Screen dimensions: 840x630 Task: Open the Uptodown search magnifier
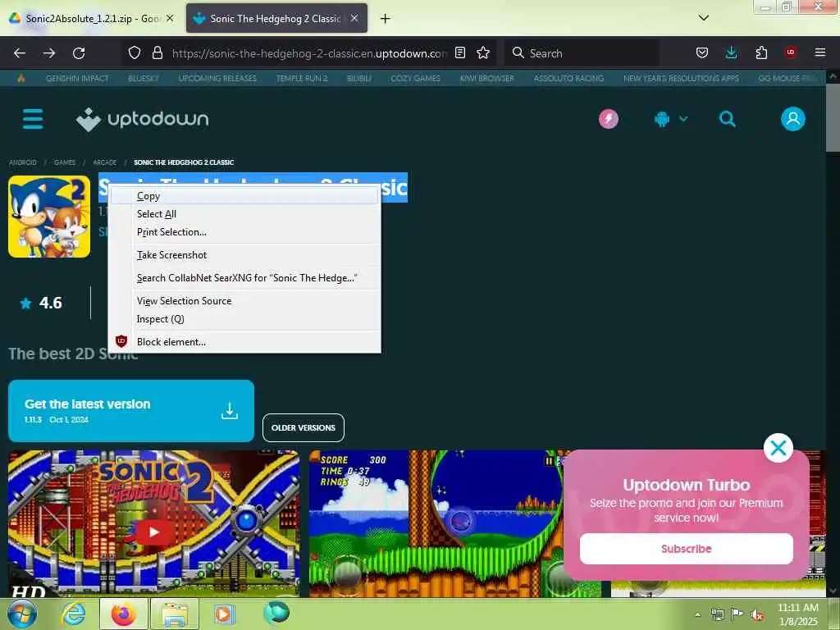(727, 119)
